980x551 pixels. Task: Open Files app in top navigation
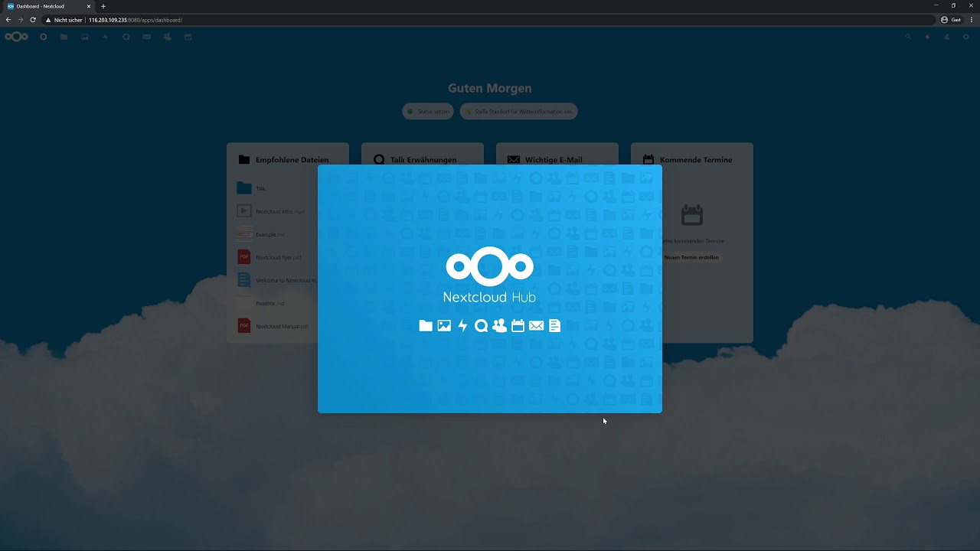64,37
